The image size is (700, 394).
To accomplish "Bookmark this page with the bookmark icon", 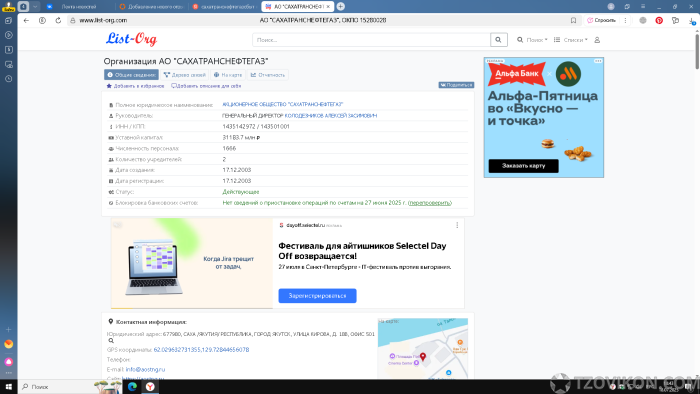I will 573,21.
